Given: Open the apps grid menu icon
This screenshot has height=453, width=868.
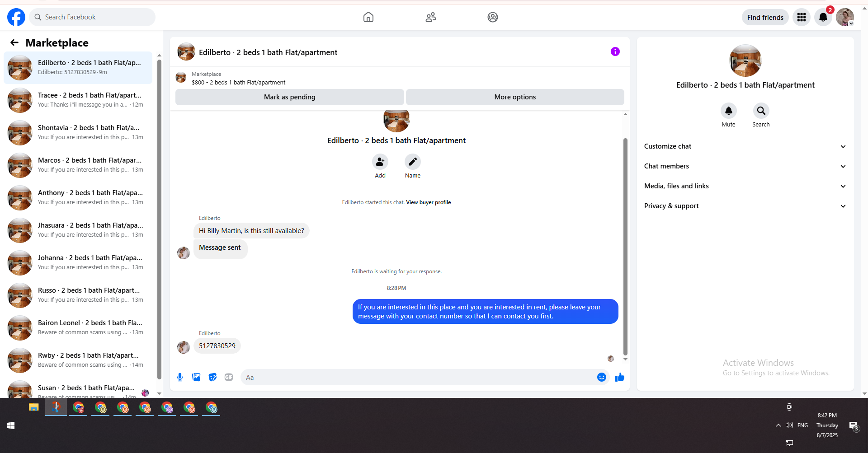Looking at the screenshot, I should point(802,17).
